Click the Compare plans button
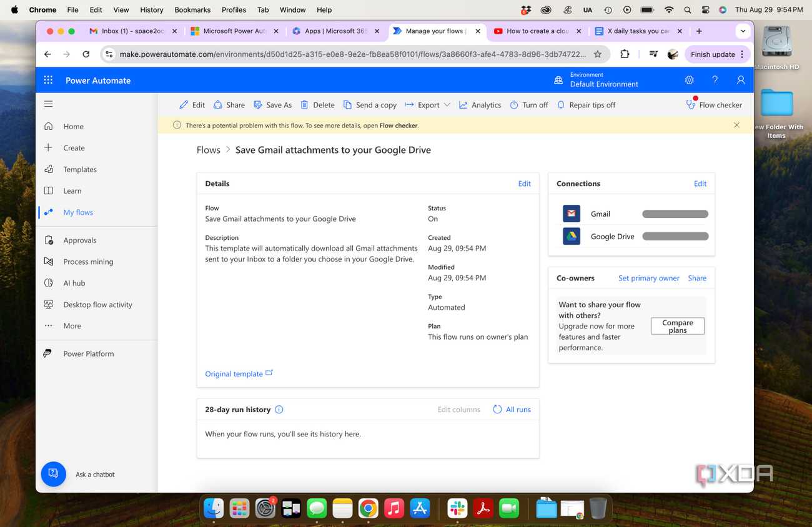The image size is (812, 527). [x=678, y=326]
